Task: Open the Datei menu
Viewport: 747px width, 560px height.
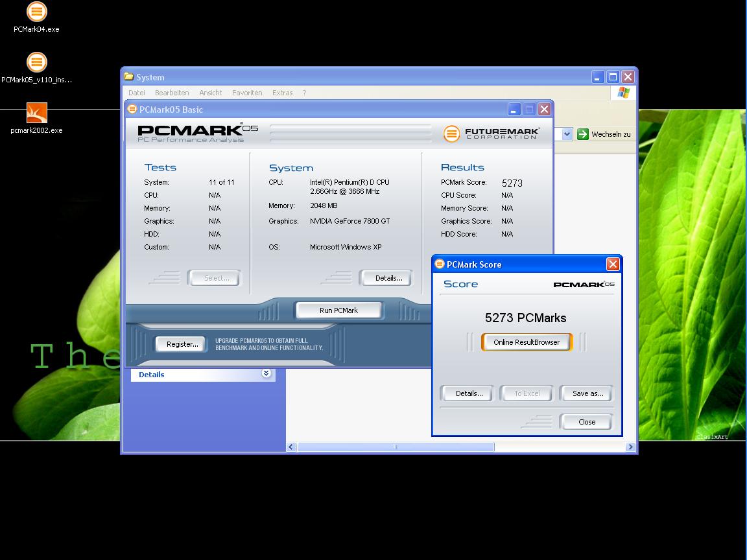Action: (x=137, y=93)
